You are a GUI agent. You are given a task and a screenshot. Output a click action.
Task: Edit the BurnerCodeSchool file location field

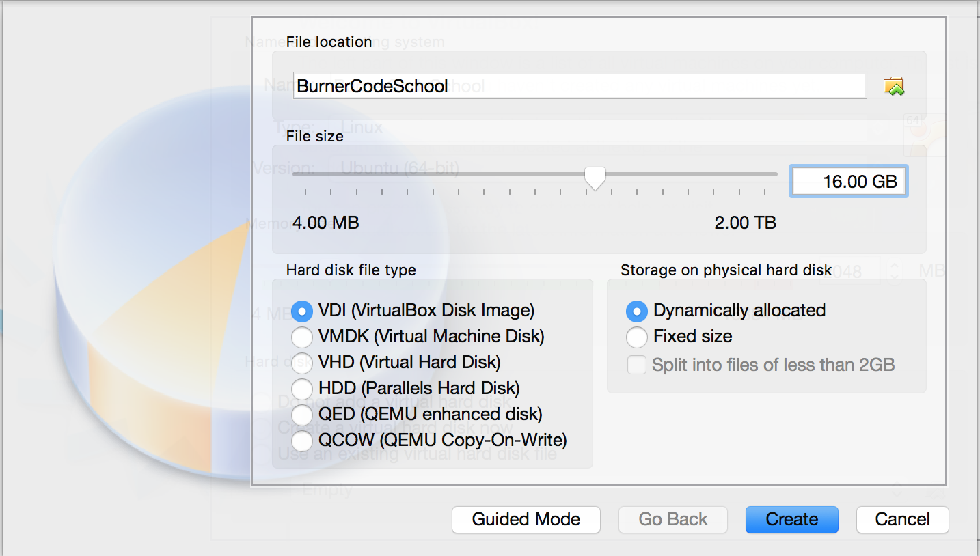pyautogui.click(x=580, y=86)
